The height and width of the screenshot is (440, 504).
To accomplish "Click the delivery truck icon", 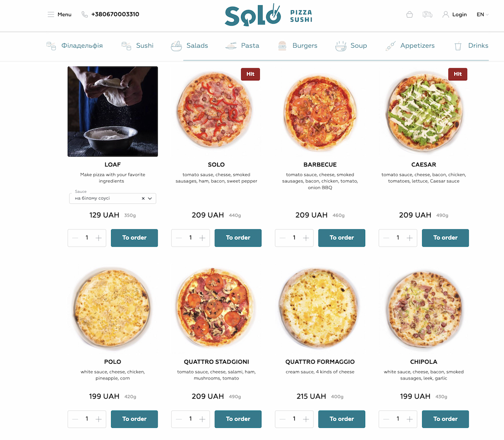I will (427, 14).
